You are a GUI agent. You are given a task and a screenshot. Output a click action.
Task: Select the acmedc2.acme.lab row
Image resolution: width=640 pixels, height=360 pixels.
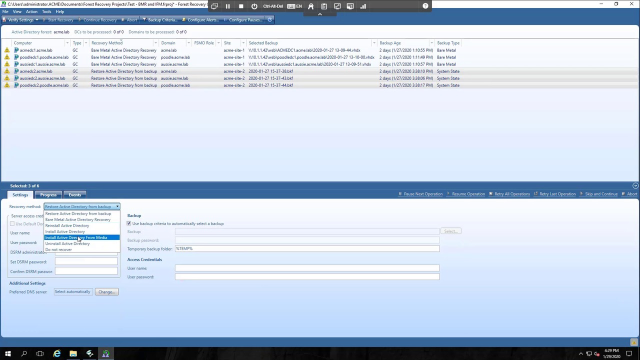pyautogui.click(x=320, y=71)
